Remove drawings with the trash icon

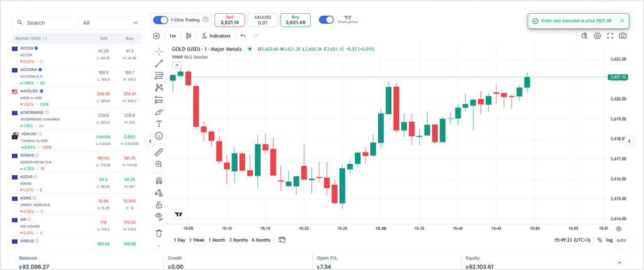click(158, 232)
